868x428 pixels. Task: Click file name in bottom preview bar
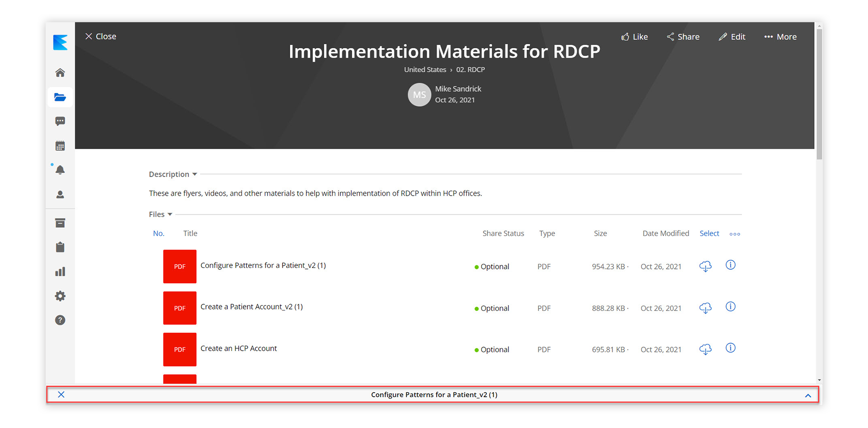(434, 395)
